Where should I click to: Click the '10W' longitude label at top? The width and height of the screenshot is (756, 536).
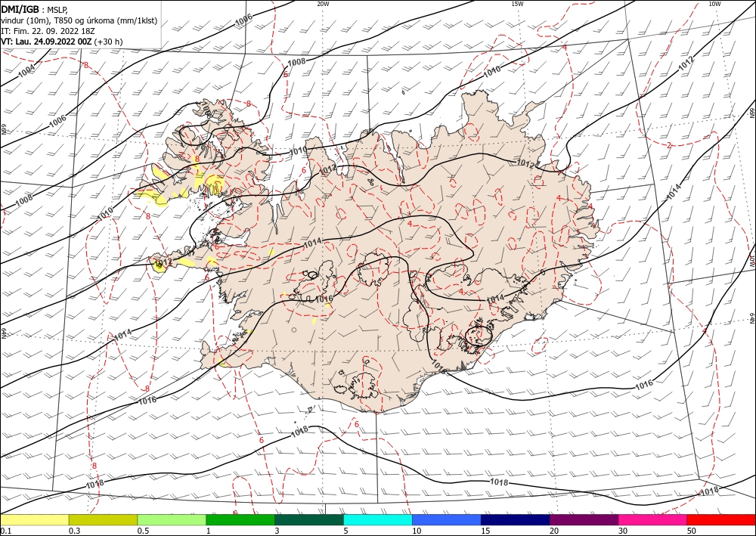(715, 4)
